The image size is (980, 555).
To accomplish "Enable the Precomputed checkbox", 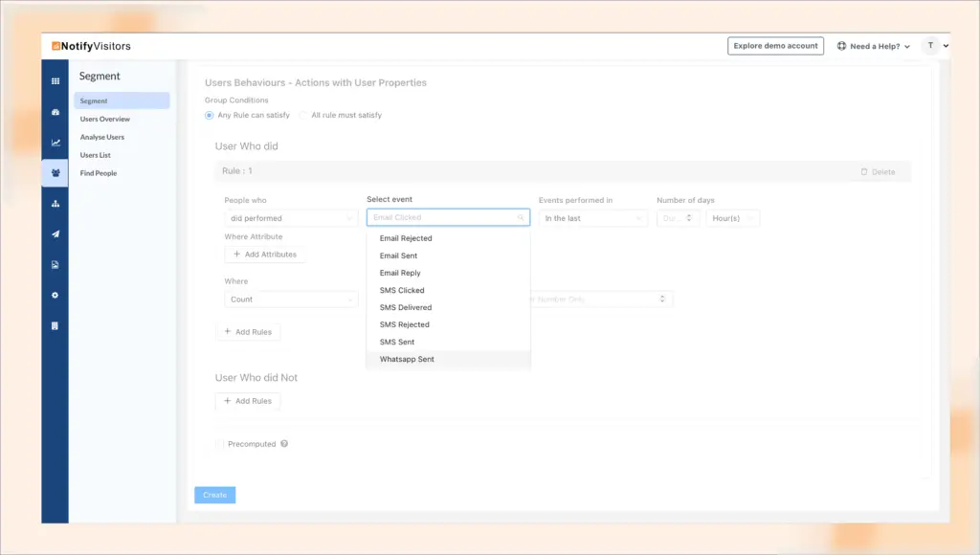I will [x=218, y=444].
